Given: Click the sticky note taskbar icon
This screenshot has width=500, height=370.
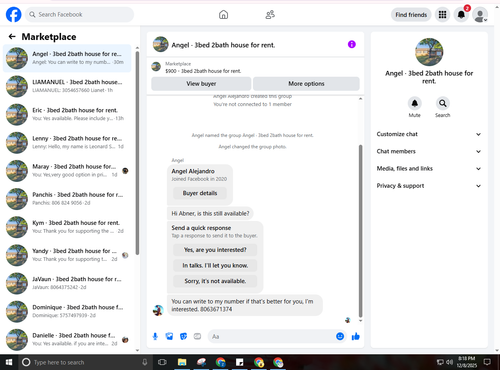Looking at the screenshot, I should pyautogui.click(x=240, y=362).
